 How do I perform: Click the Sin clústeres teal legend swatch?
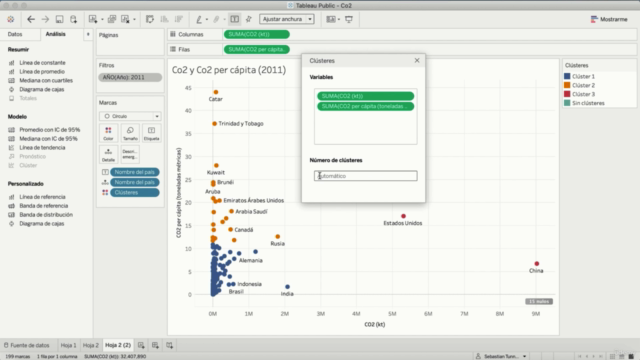(x=567, y=103)
